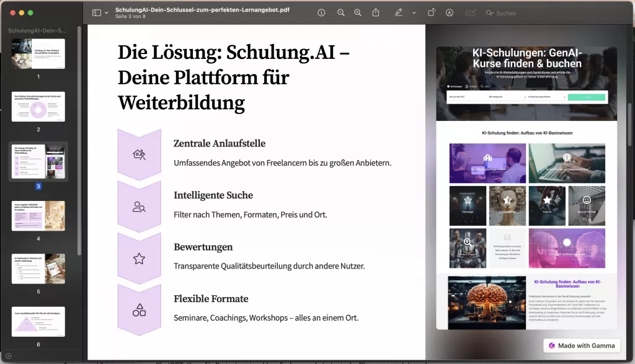The image size is (635, 364).
Task: Select the page 1 thumbnail
Action: [x=38, y=53]
